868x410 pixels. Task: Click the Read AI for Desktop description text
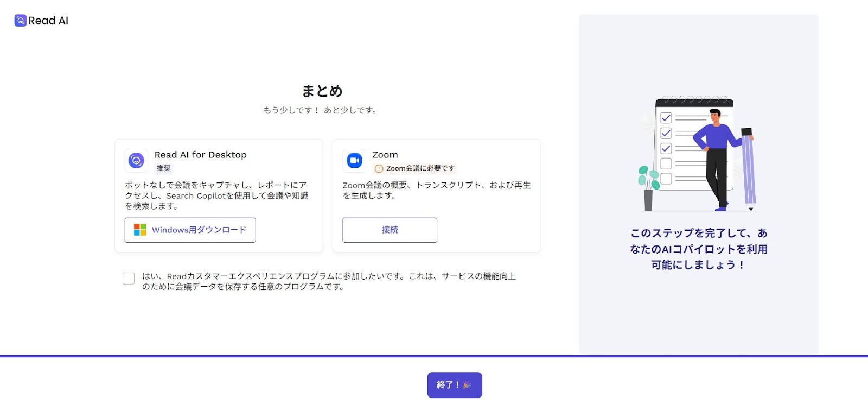click(217, 195)
